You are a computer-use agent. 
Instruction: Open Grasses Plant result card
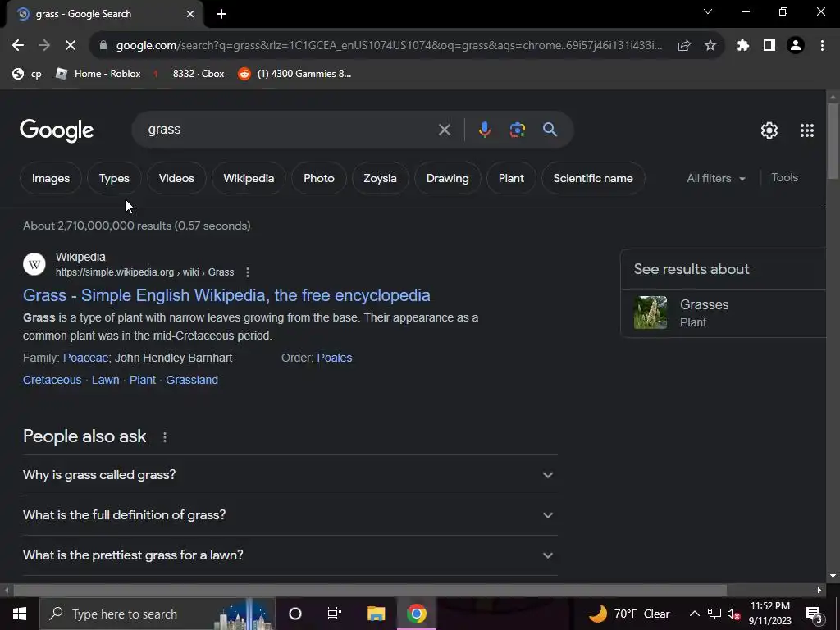(724, 313)
